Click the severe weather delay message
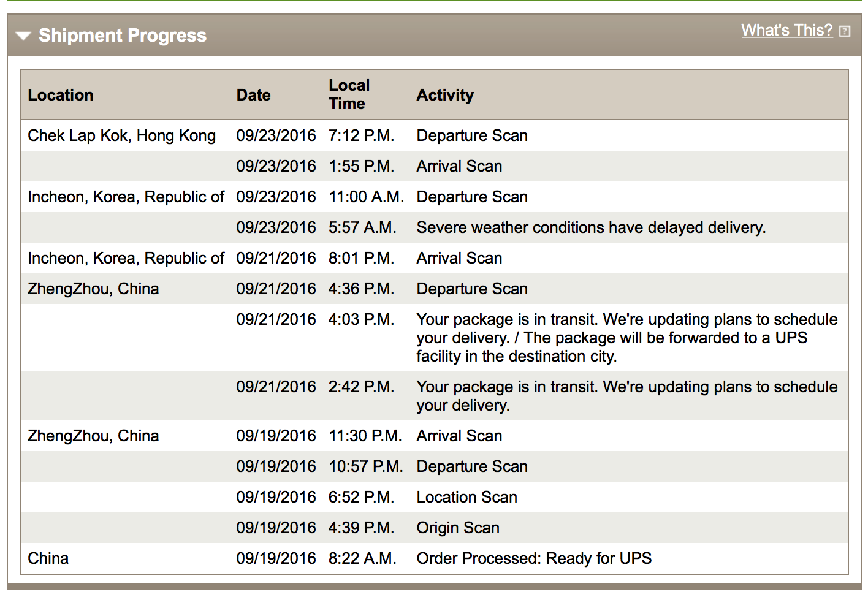Image resolution: width=868 pixels, height=600 pixels. [x=591, y=227]
